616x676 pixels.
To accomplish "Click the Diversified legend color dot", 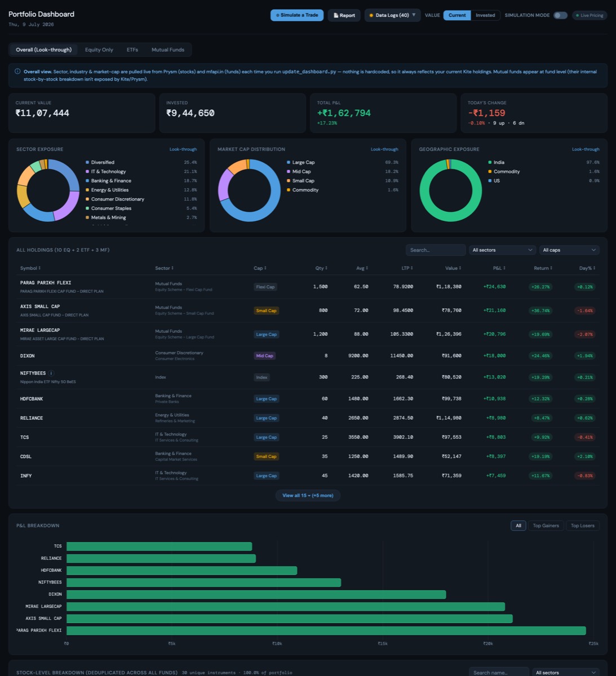I will [87, 162].
